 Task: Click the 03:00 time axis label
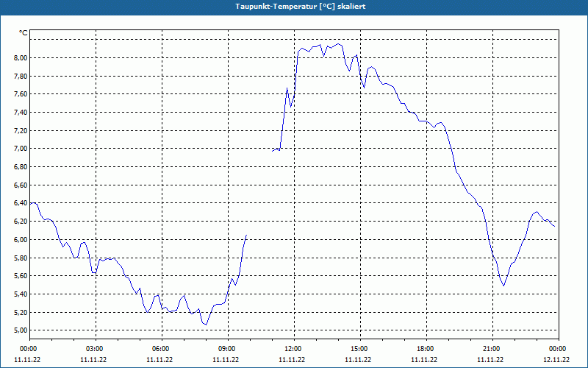tap(96, 349)
